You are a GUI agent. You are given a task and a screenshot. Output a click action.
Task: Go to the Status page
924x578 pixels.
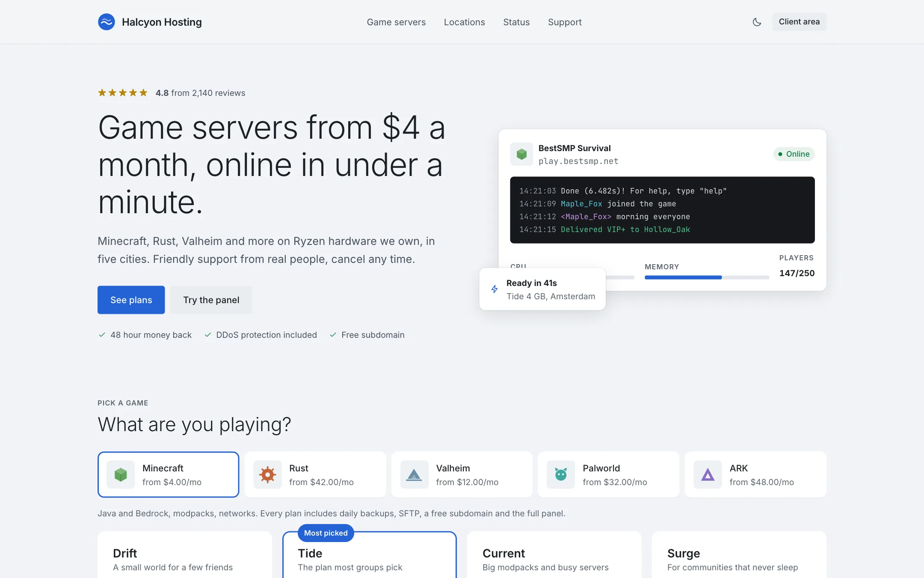click(516, 22)
